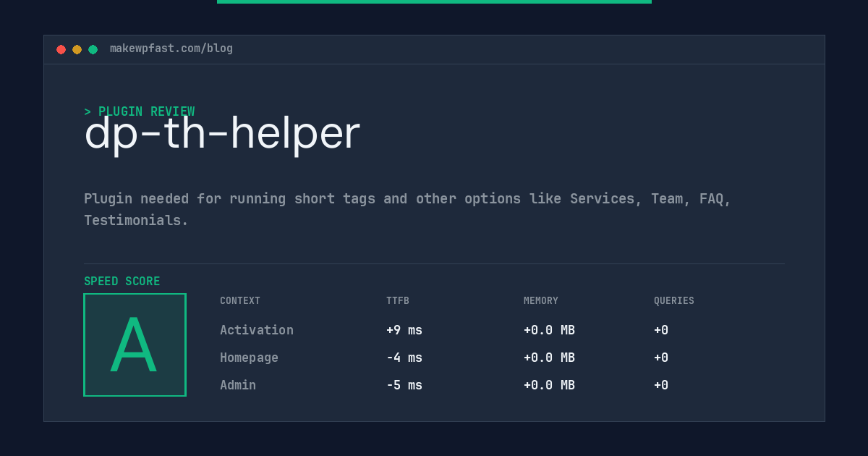Click the Homepage row memory value
The height and width of the screenshot is (456, 868).
point(549,358)
